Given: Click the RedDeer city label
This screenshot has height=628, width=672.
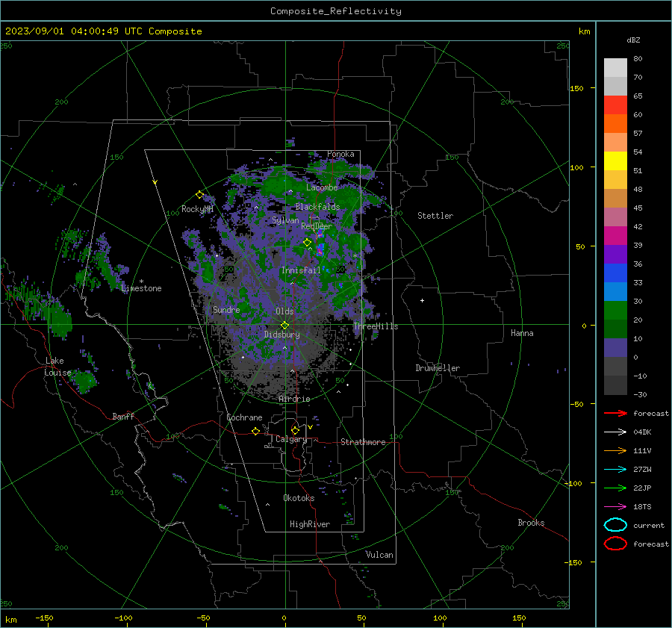Looking at the screenshot, I should (x=317, y=226).
